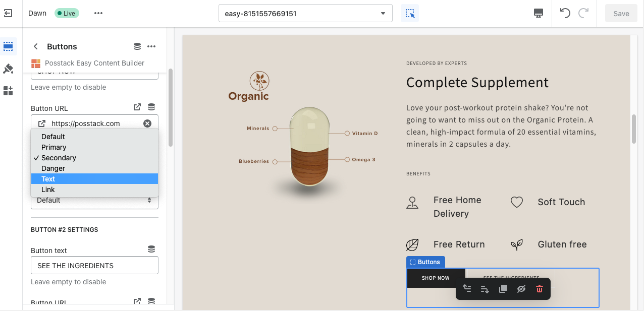Click the Posstack Easy Content Builder app icon

pyautogui.click(x=35, y=64)
